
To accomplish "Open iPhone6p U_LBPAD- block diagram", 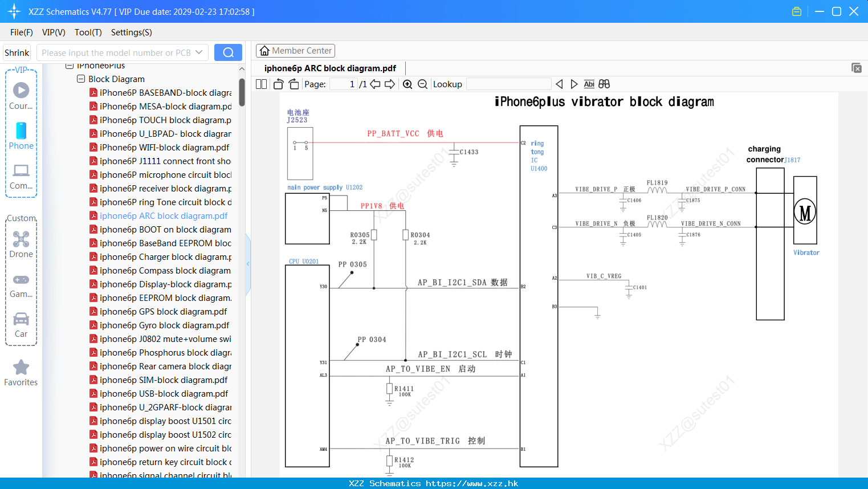I will click(161, 133).
